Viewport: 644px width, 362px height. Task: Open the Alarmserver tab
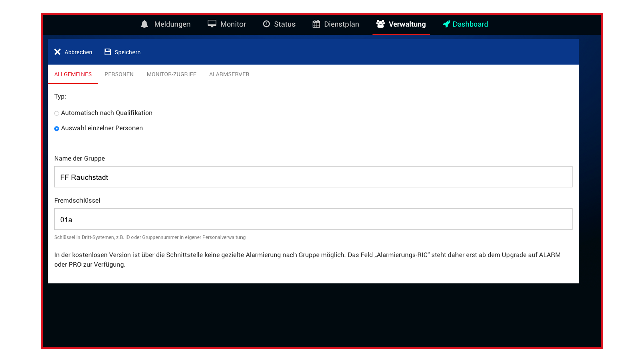(229, 74)
